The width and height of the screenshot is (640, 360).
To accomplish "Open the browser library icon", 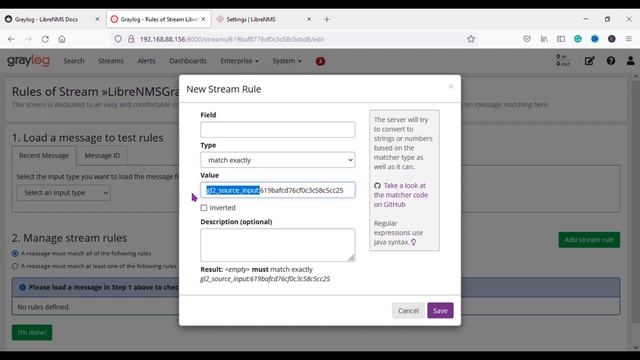I will (x=544, y=39).
